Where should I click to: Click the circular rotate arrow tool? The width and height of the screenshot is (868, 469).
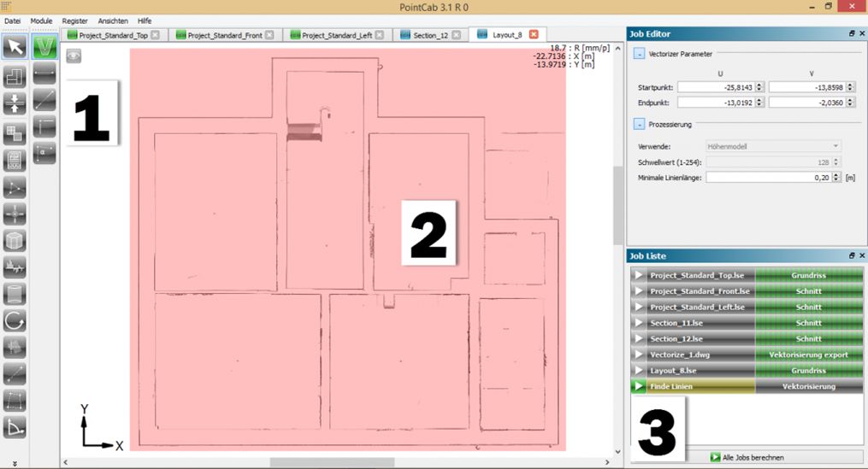coord(15,321)
